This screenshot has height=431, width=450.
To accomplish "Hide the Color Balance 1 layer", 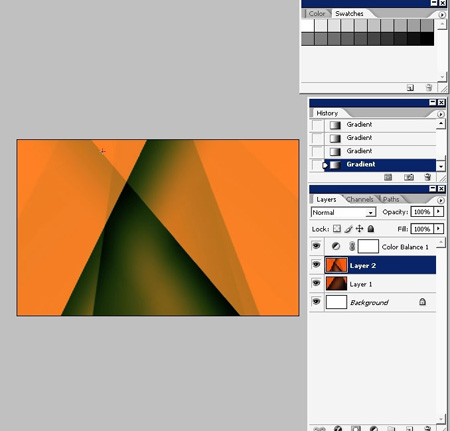I will point(316,246).
